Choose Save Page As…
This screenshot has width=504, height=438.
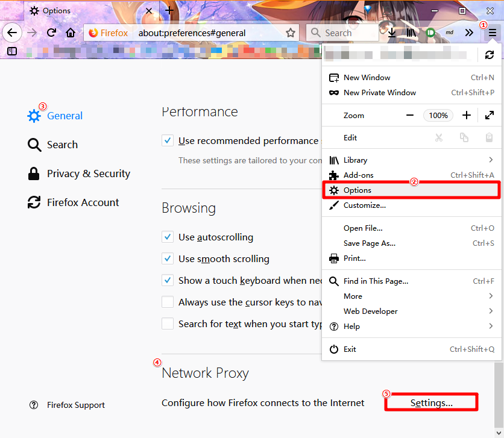pos(411,243)
